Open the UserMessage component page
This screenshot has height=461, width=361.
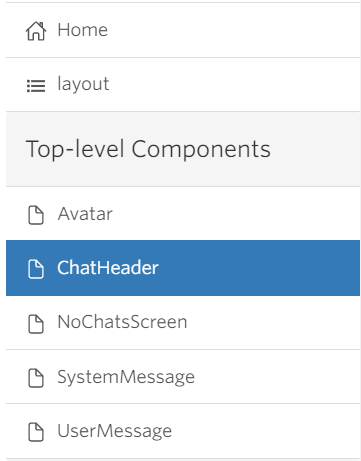pos(115,431)
